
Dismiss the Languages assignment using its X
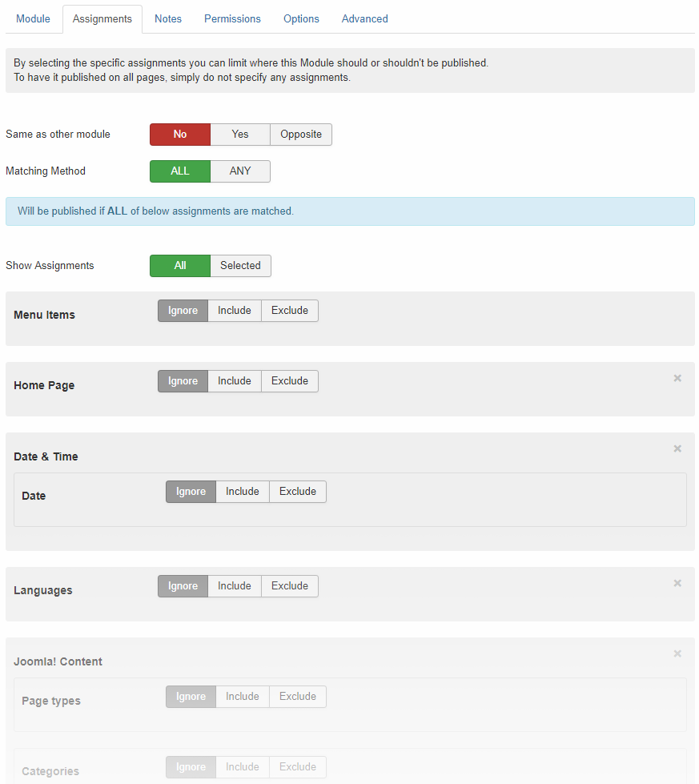point(677,583)
